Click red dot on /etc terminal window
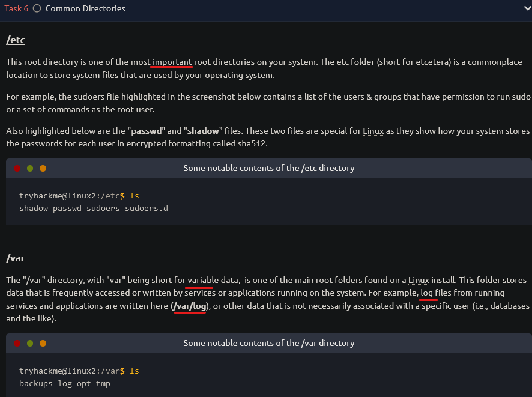The image size is (532, 397). (17, 168)
